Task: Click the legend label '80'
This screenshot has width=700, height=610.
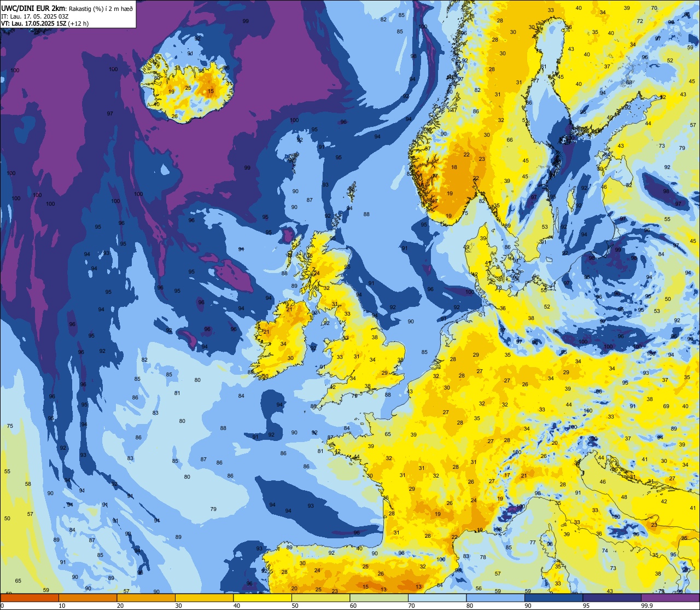Action: pos(470,606)
